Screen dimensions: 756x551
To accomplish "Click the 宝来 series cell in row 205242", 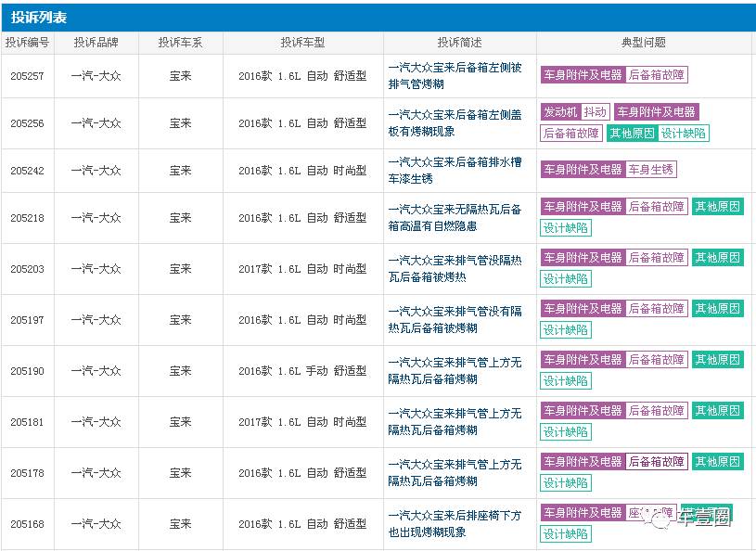I will 180,170.
